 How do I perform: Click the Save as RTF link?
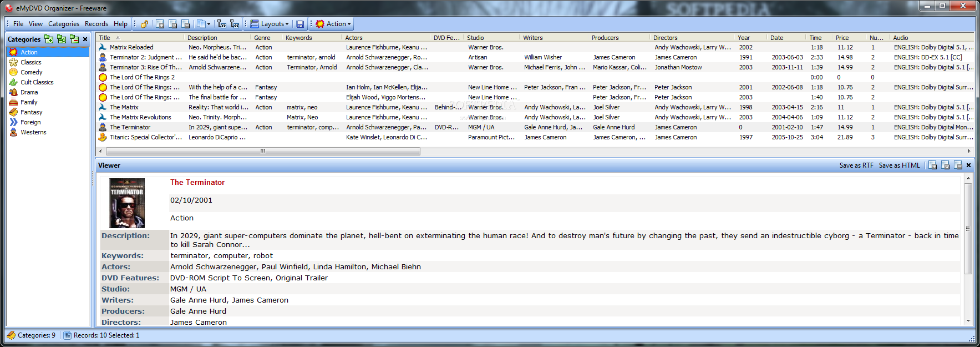pyautogui.click(x=856, y=165)
